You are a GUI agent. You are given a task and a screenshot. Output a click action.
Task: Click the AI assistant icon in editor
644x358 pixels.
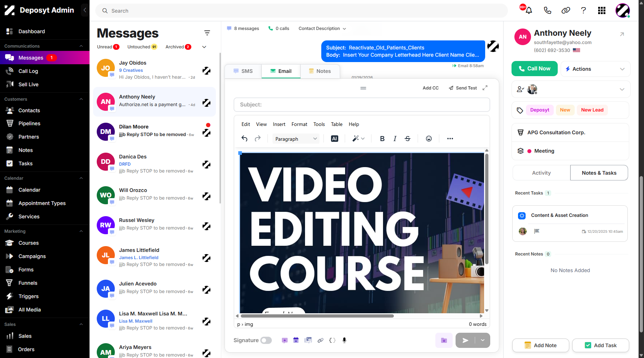pos(335,139)
